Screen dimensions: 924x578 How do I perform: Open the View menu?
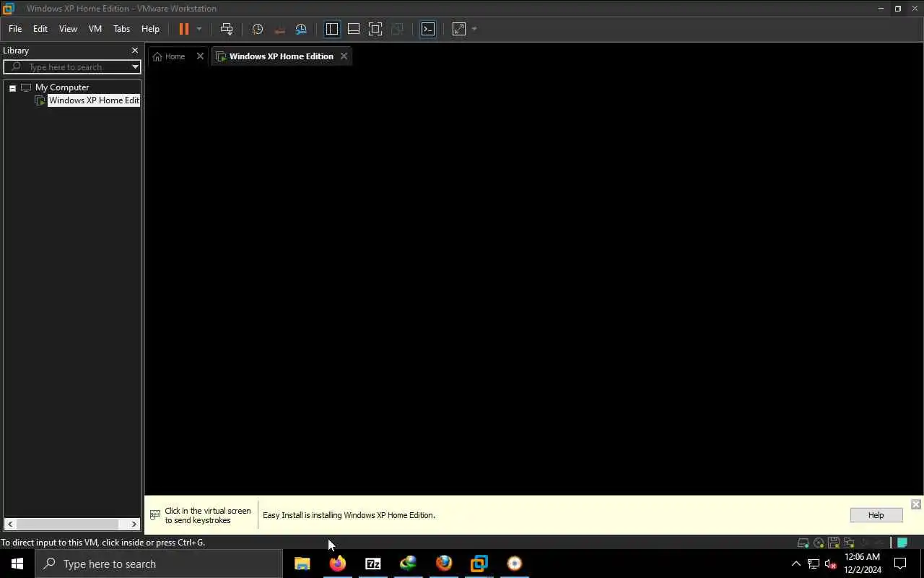68,29
